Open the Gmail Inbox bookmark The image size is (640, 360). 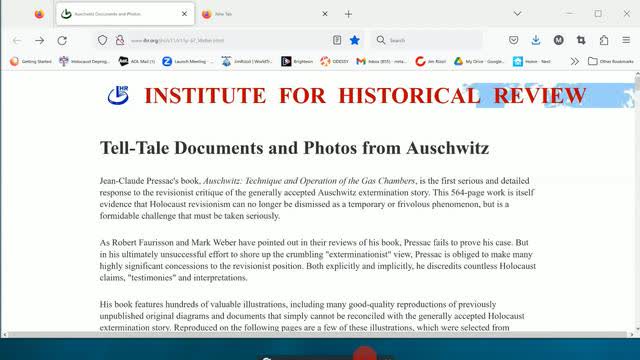tap(382, 61)
